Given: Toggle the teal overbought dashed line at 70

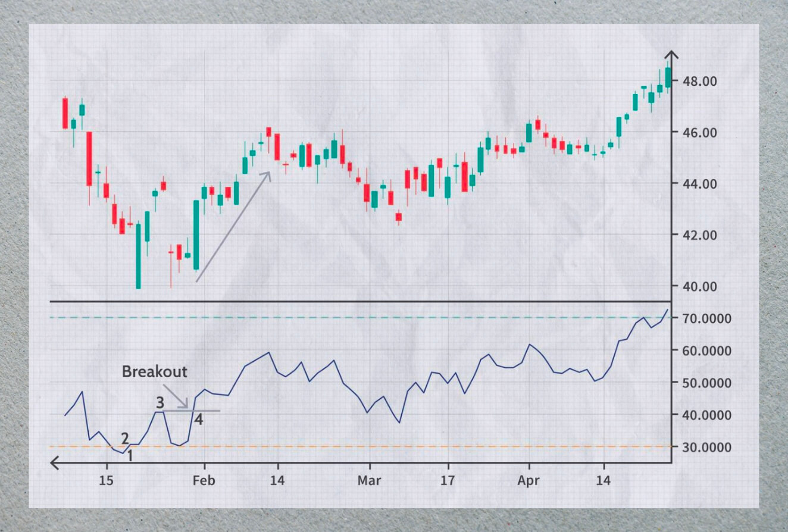Looking at the screenshot, I should tap(357, 317).
